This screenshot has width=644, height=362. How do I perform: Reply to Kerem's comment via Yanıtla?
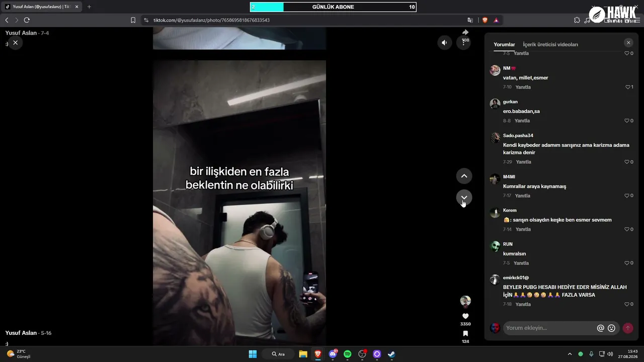pos(523,229)
